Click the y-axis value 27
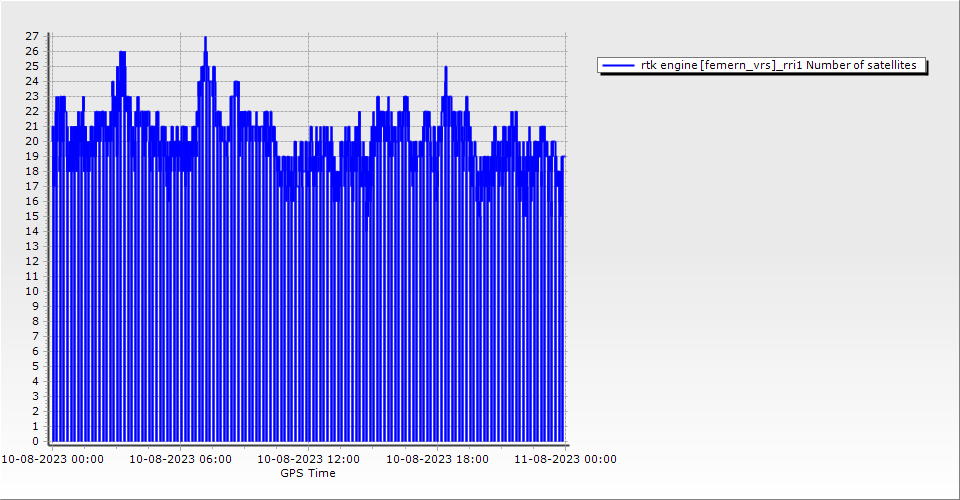The width and height of the screenshot is (960, 500). pyautogui.click(x=32, y=36)
